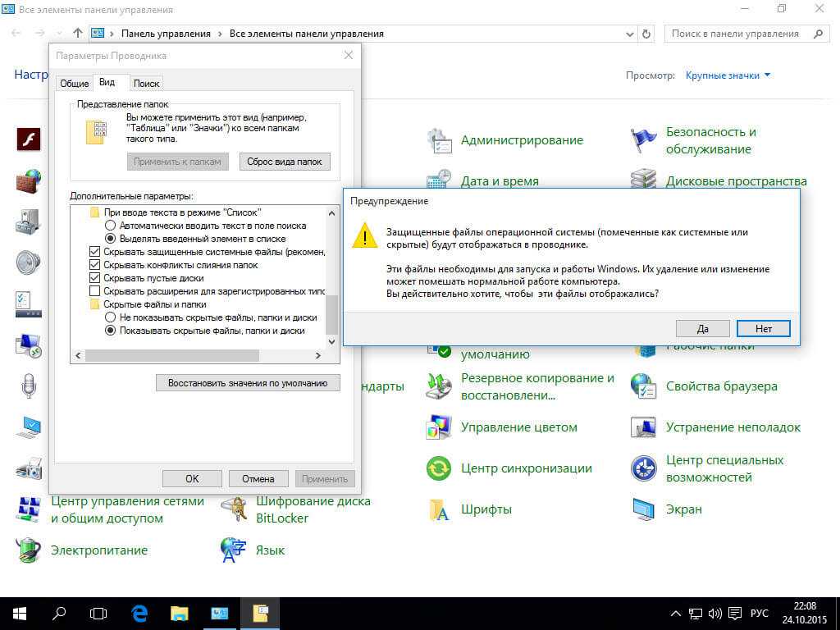Open the Шрифты folder icon
The image size is (840, 630).
click(x=440, y=509)
